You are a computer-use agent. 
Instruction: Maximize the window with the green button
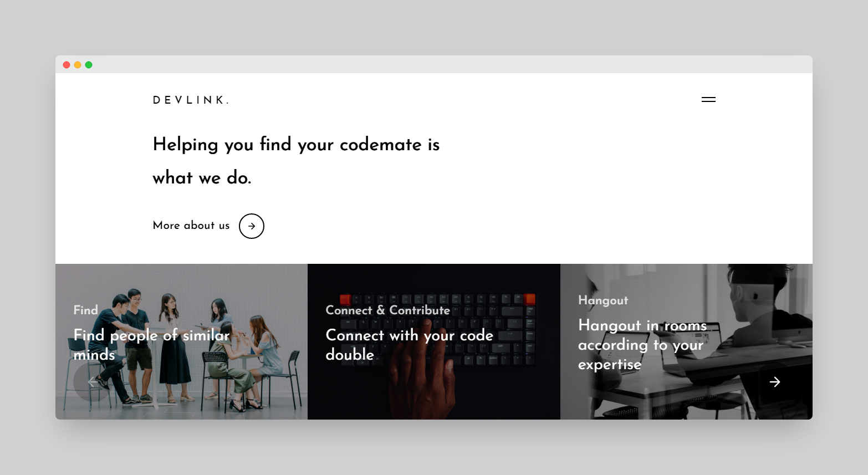tap(89, 65)
